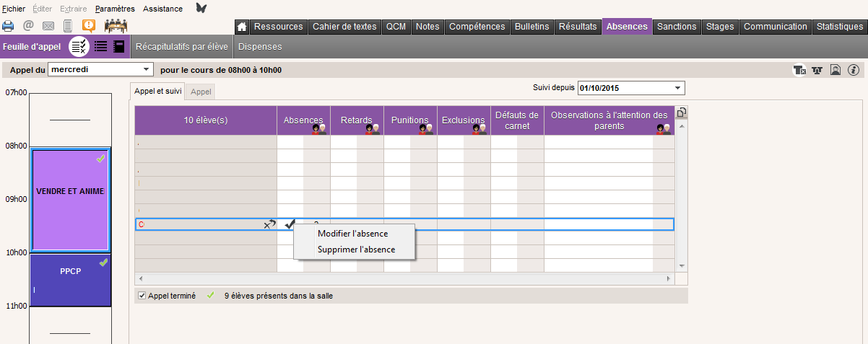Open "Récapitulatifs par élève" section

182,47
